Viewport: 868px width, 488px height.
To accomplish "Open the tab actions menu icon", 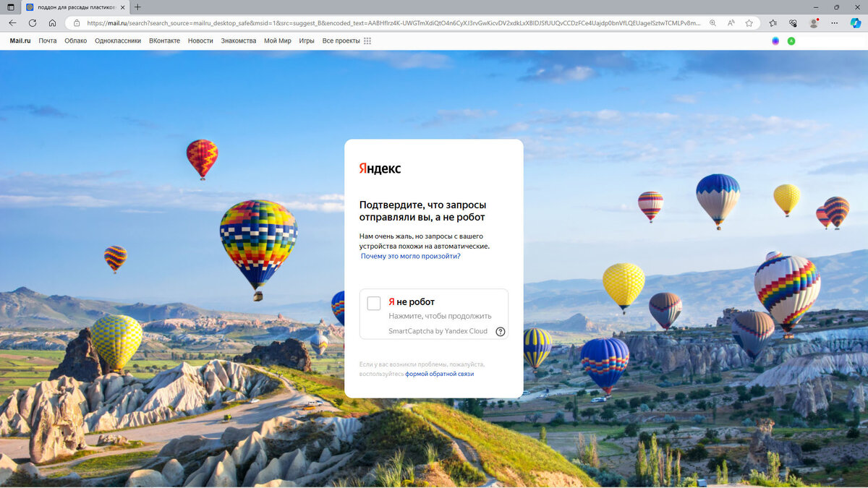I will point(10,7).
